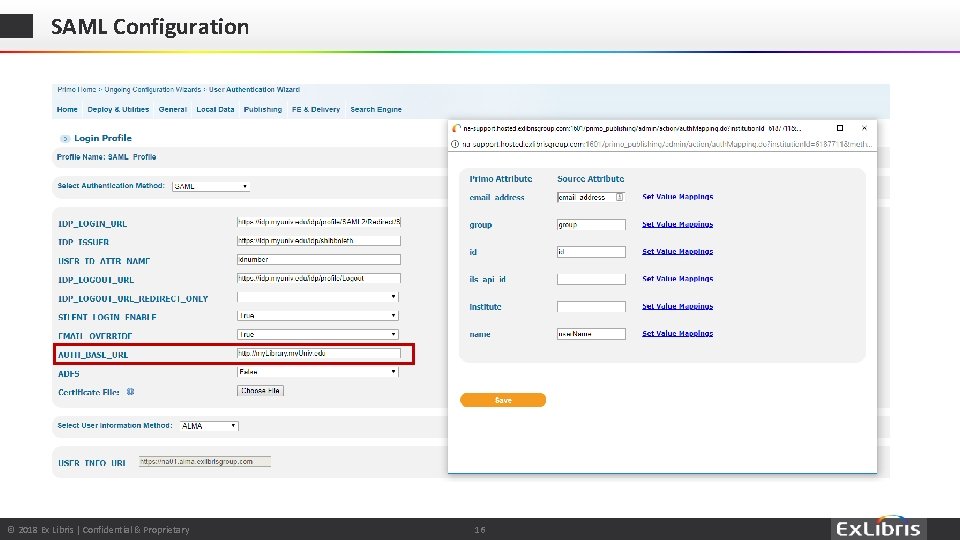Click the Profile Name: SAML_Profile text
This screenshot has height=540, width=960.
coord(107,157)
